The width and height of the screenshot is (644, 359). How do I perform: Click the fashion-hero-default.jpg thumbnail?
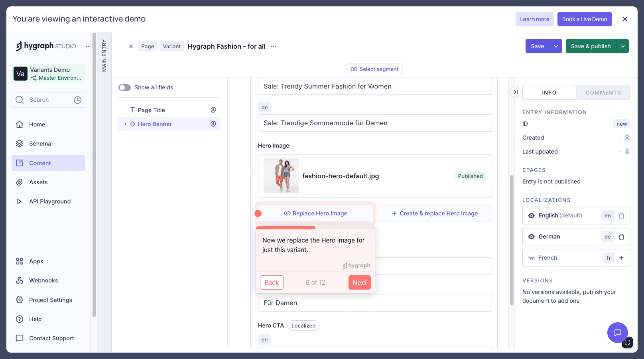[x=281, y=176]
